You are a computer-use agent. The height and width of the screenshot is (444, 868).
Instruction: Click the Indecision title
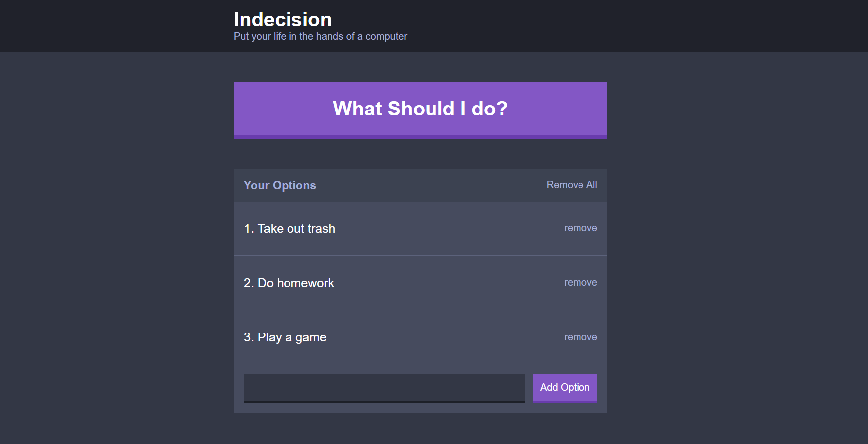coord(283,20)
